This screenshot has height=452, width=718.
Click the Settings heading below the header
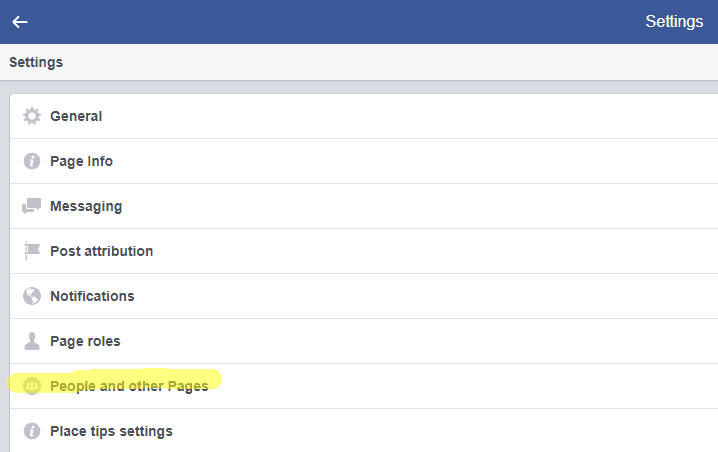point(36,62)
